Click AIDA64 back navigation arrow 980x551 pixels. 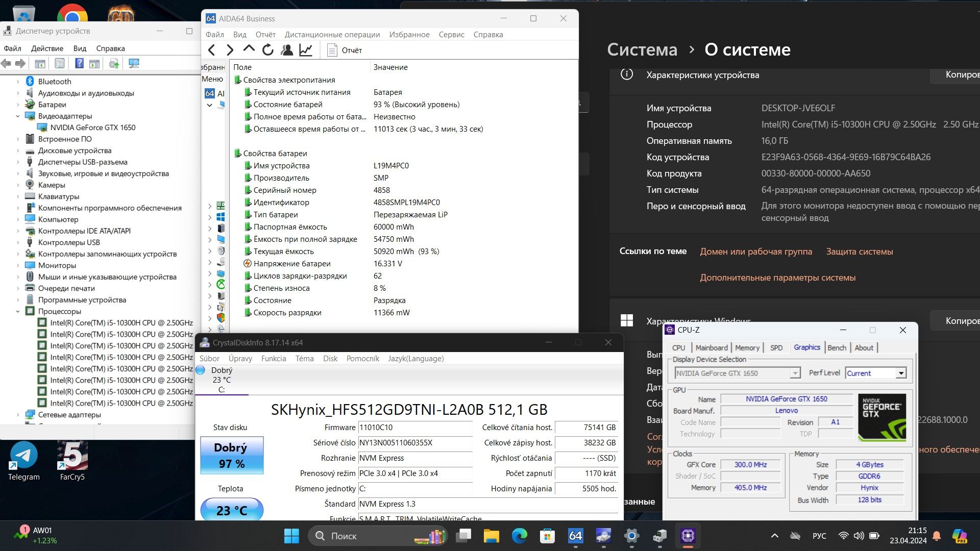click(212, 50)
